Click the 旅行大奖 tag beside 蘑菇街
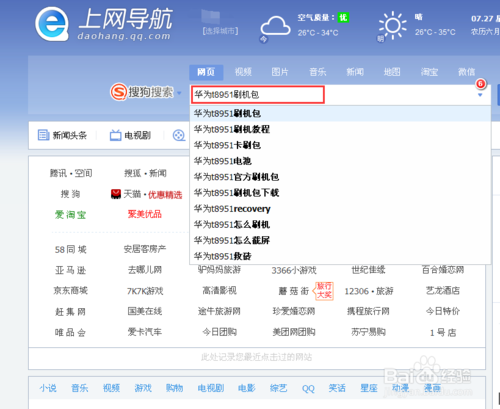 click(324, 291)
